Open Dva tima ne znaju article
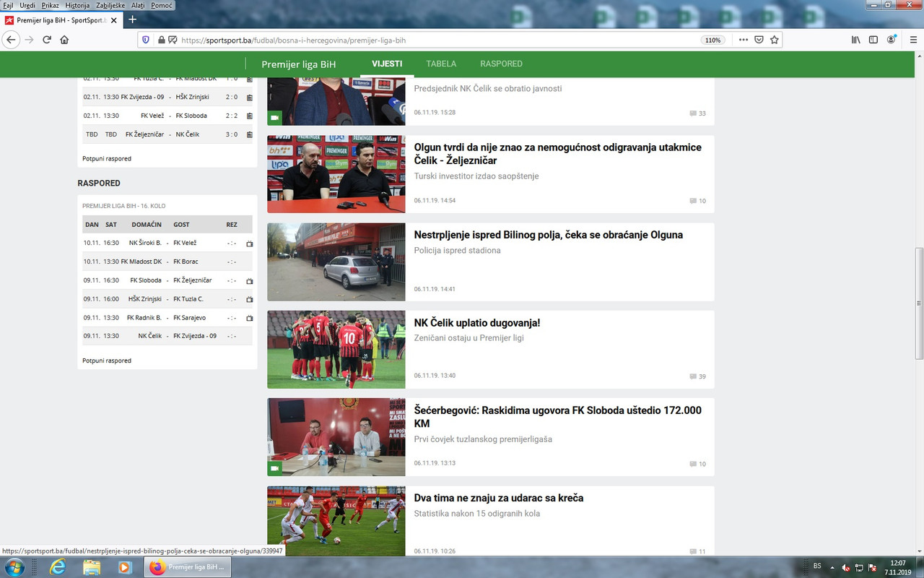The height and width of the screenshot is (578, 924). click(x=499, y=498)
